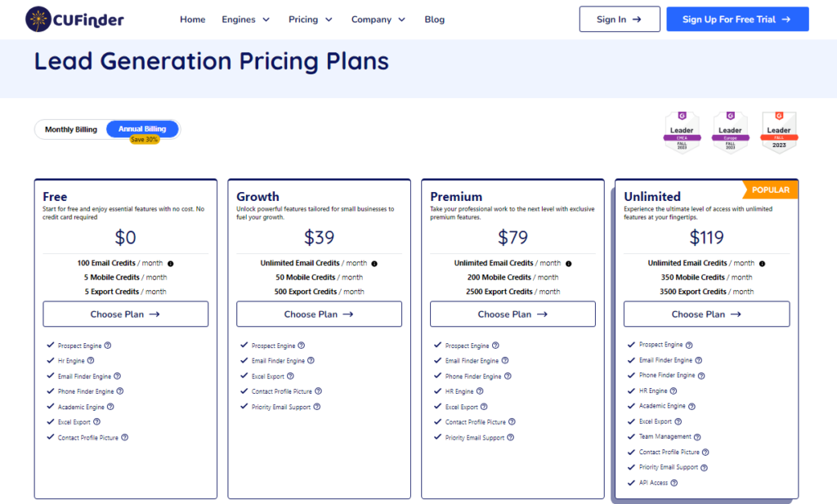Click Sign Up For Free Trial button
Viewport: 837px width, 504px height.
[737, 20]
